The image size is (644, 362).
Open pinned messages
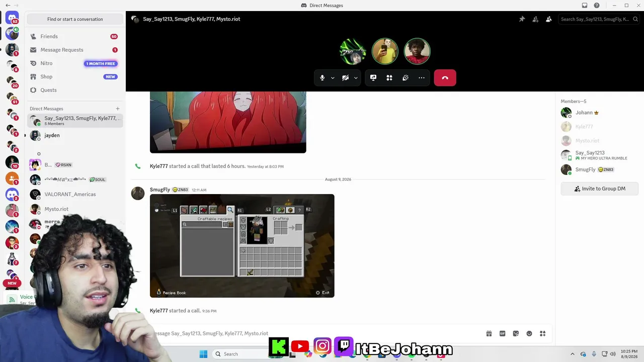(522, 19)
